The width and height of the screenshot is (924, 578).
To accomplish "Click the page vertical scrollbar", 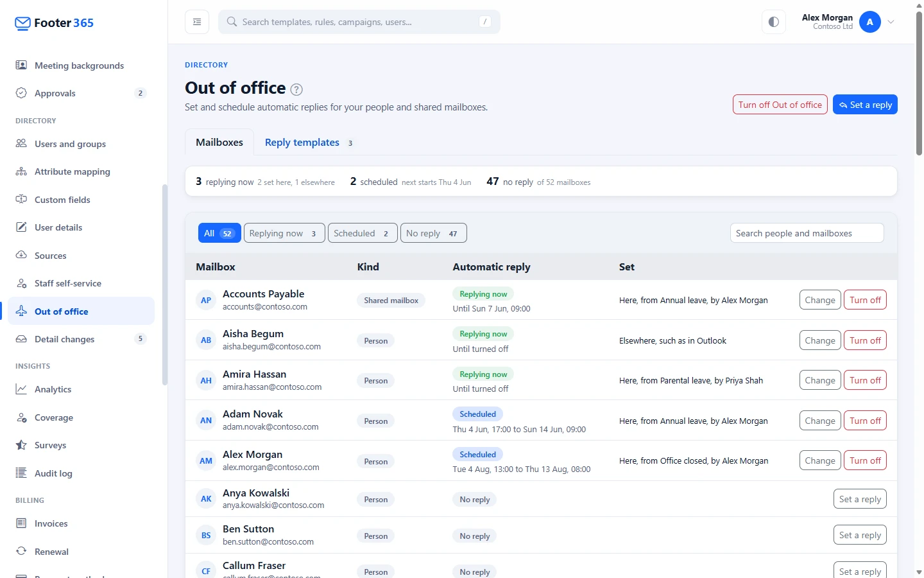I will coord(919,83).
